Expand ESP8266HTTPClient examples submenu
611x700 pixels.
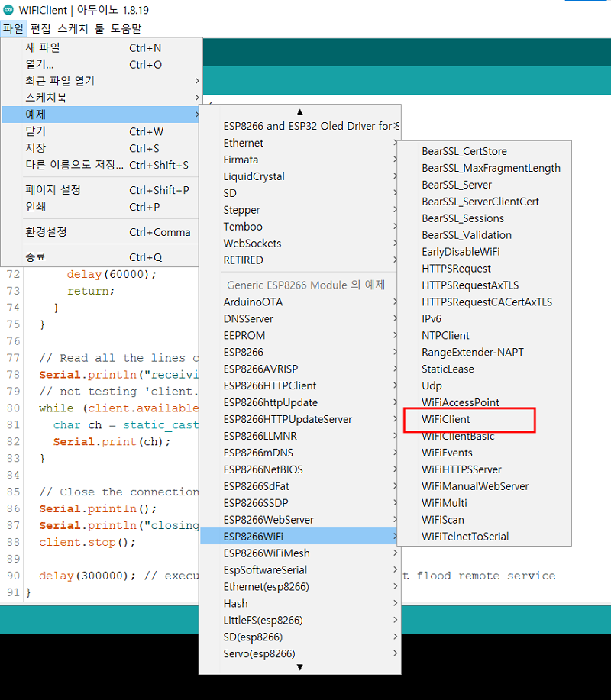click(299, 385)
